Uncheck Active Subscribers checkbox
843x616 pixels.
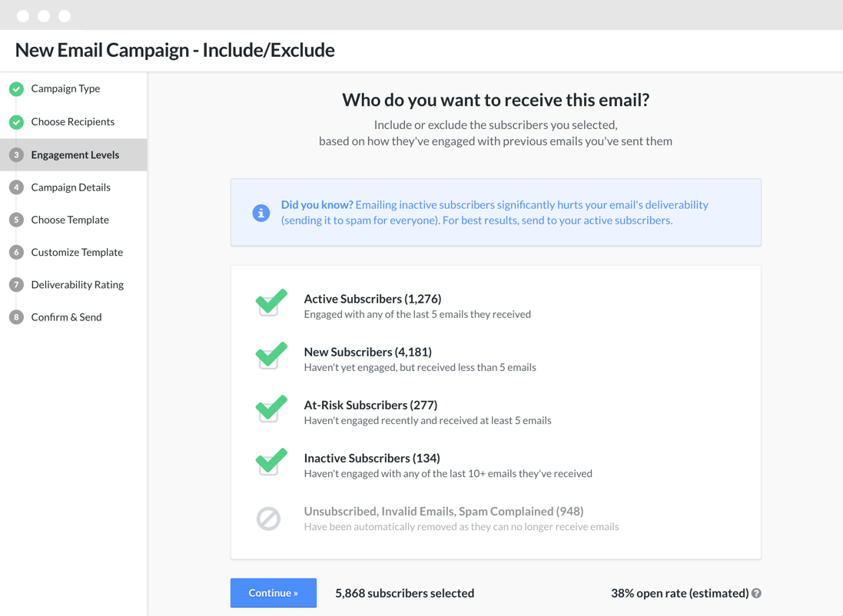pos(270,303)
